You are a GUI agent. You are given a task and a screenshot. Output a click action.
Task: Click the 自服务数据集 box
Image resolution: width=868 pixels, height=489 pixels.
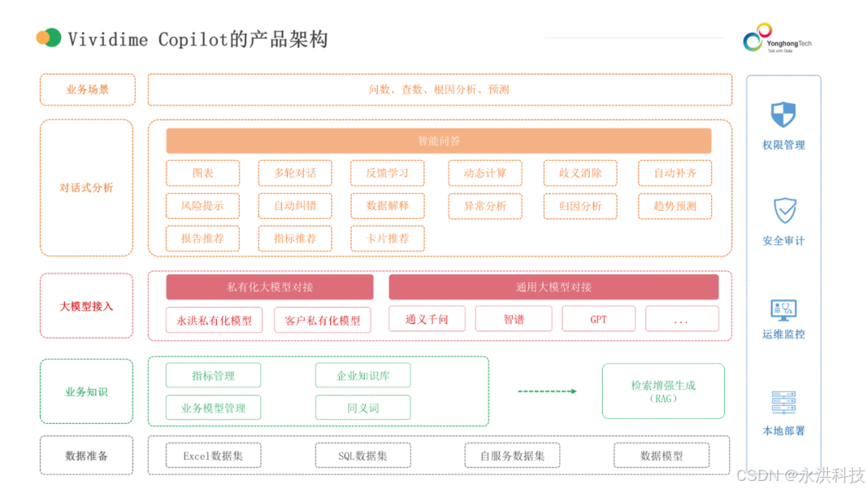tap(512, 456)
